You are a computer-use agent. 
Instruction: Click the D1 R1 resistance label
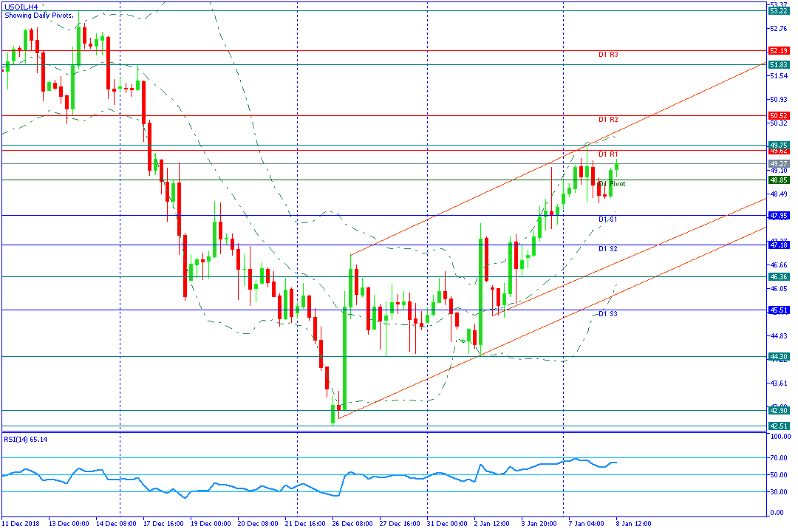click(608, 154)
